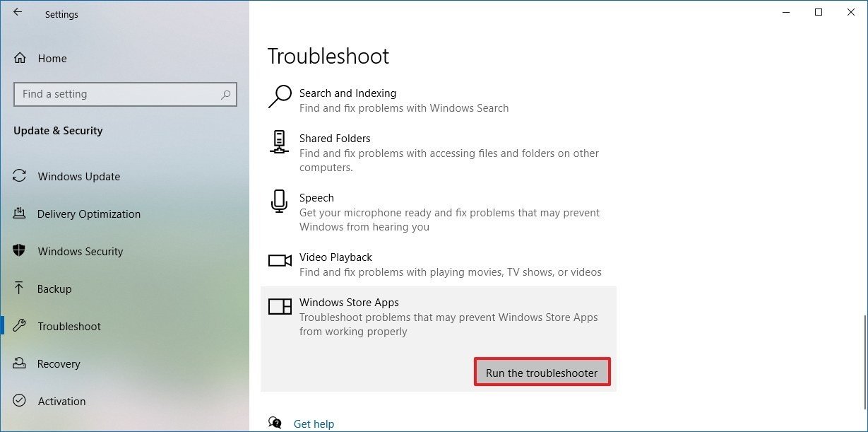Screen dimensions: 868x432
Task: Select the Speech troubleshooter entry
Action: click(439, 212)
